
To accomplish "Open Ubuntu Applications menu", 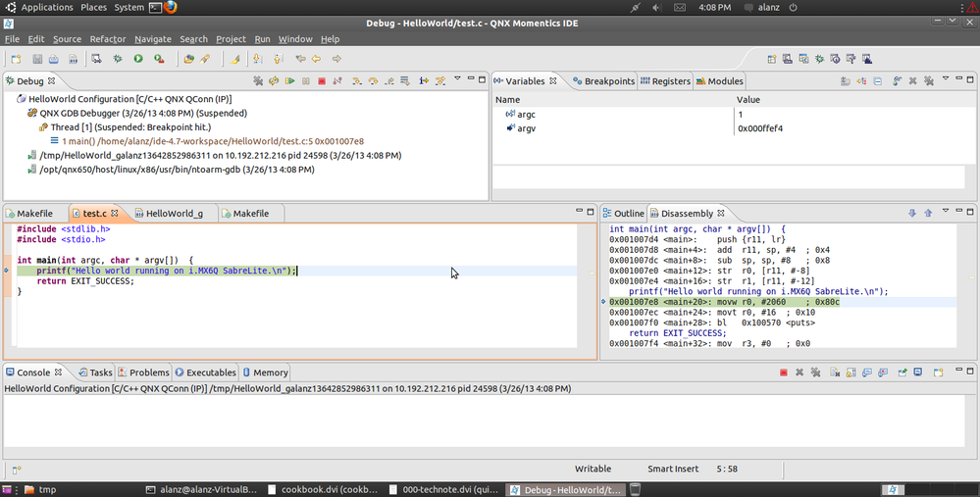I will (47, 8).
